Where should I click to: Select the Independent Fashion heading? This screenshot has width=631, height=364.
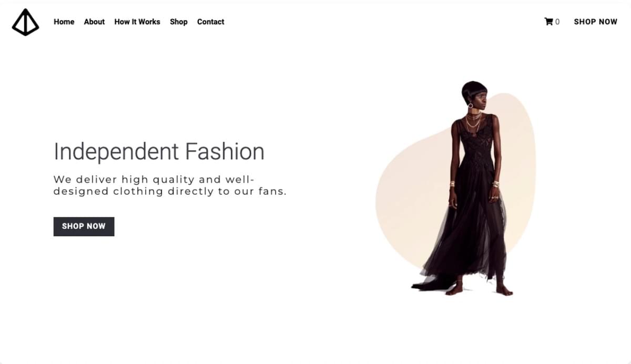pos(159,151)
